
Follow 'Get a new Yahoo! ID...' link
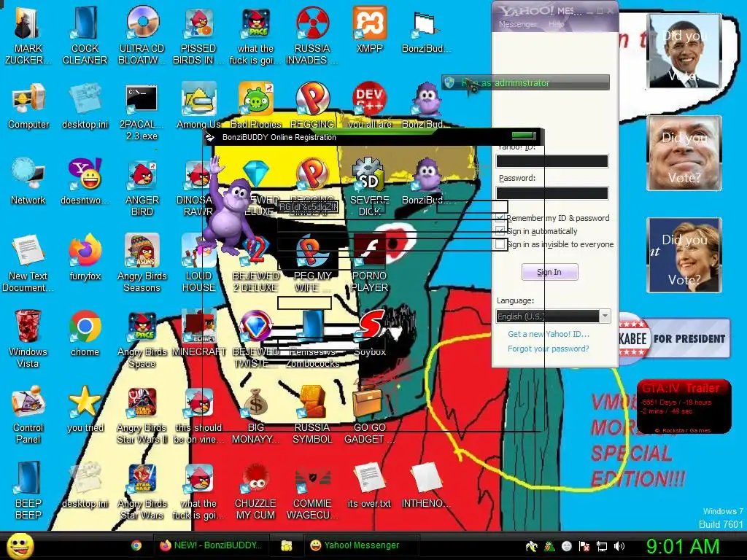(549, 334)
